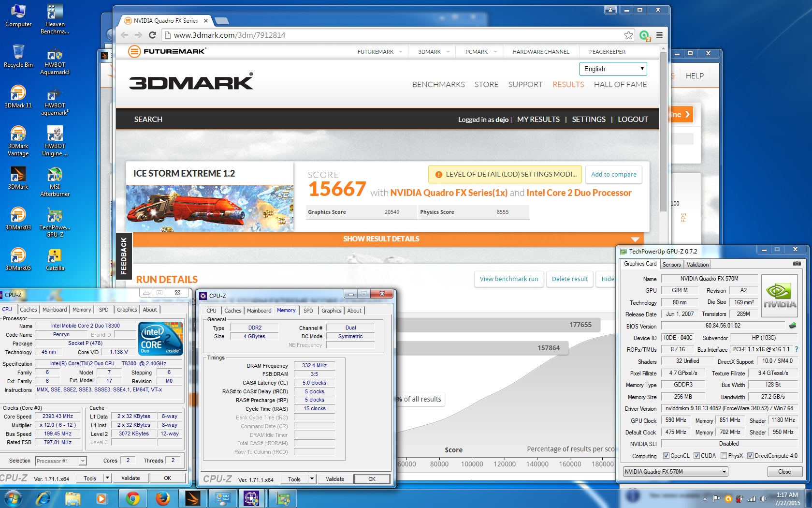This screenshot has height=508, width=812.
Task: Select the Catzilla desktop shortcut
Action: (55, 259)
